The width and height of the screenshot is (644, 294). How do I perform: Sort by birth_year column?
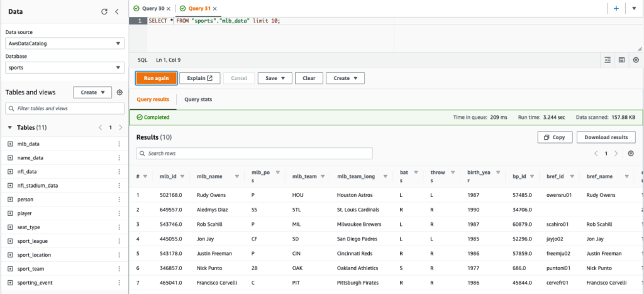pyautogui.click(x=498, y=172)
